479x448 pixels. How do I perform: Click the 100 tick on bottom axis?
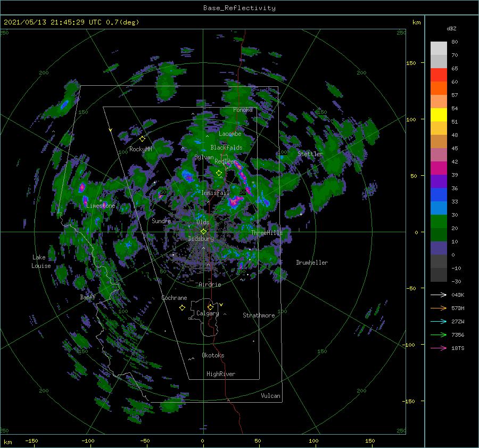pos(313,441)
